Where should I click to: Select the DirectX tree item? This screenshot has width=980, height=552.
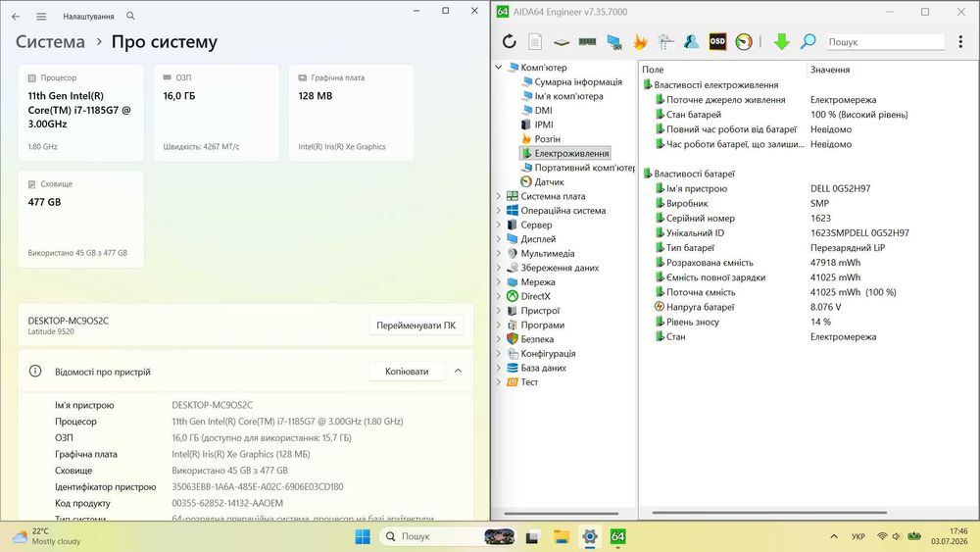535,296
